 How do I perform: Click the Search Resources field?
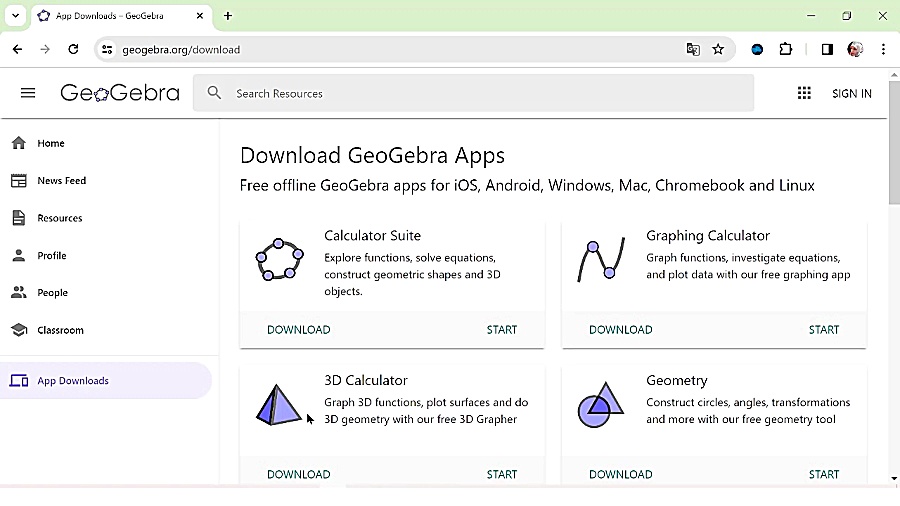click(474, 93)
